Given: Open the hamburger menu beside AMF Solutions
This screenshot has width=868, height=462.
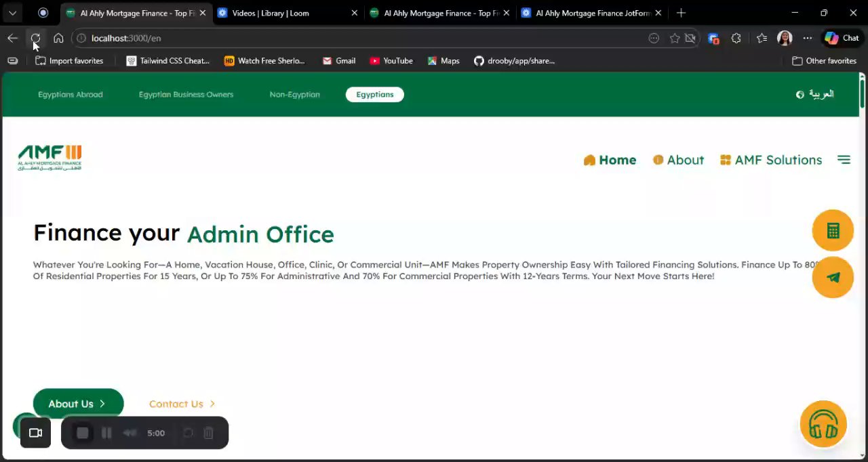Looking at the screenshot, I should click(844, 160).
